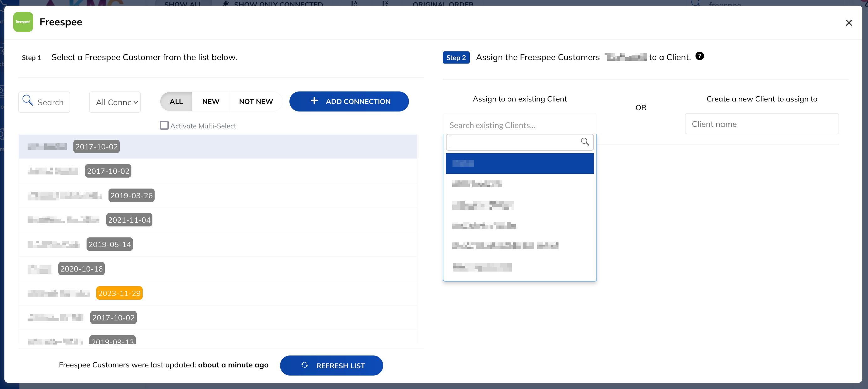Enable Activate Multi-Select checkbox

(x=164, y=126)
